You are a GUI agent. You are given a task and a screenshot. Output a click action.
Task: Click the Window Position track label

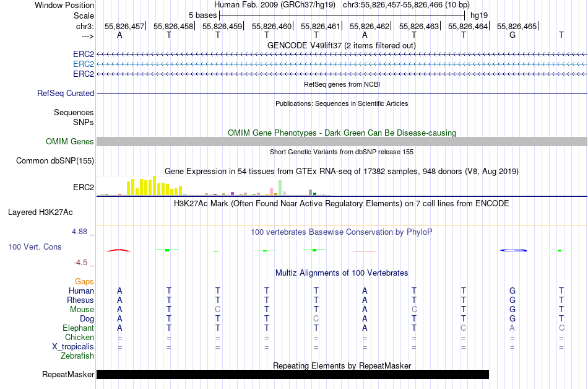pos(64,5)
